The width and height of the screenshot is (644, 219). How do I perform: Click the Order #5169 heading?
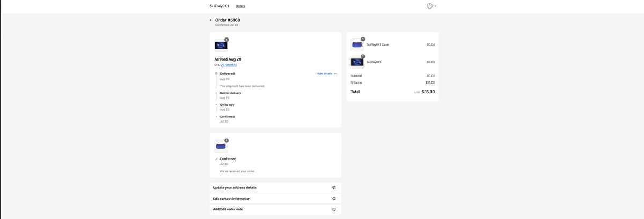tap(228, 20)
